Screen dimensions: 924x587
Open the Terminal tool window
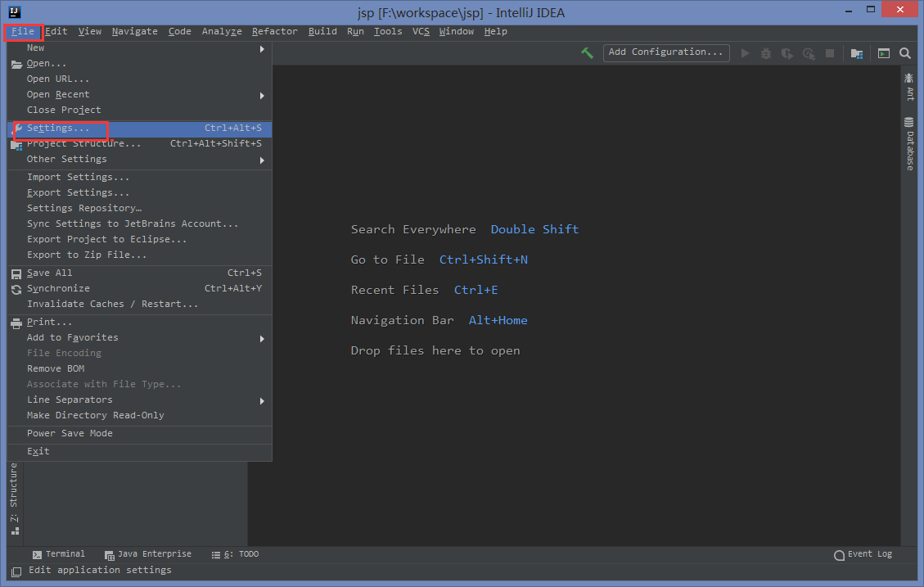tap(59, 554)
